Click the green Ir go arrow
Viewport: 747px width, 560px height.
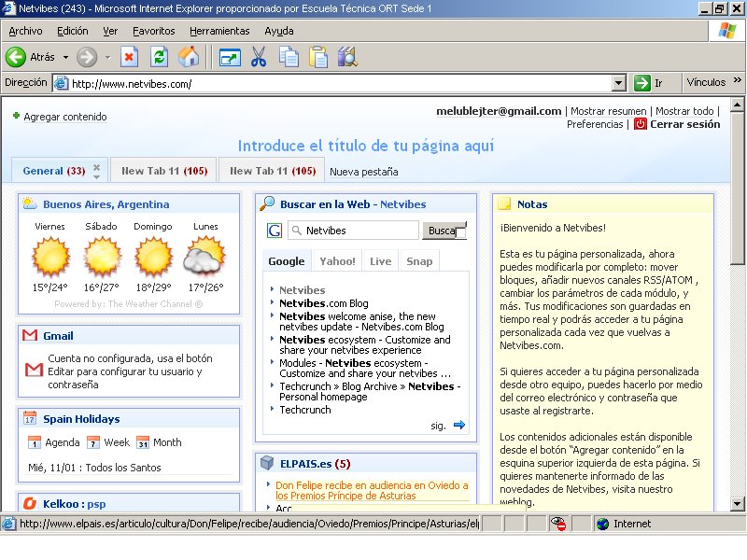tap(641, 83)
